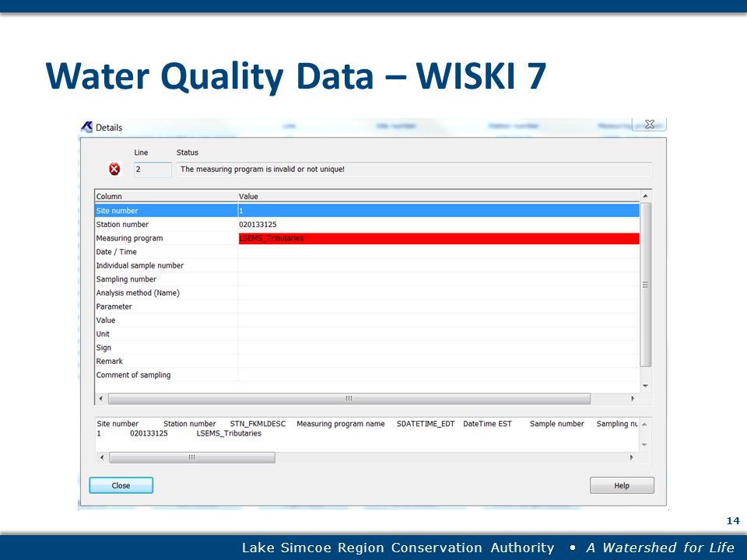Click the table's horizontal scrollbar thumb
Viewport: 747px width, 560px height.
point(349,398)
